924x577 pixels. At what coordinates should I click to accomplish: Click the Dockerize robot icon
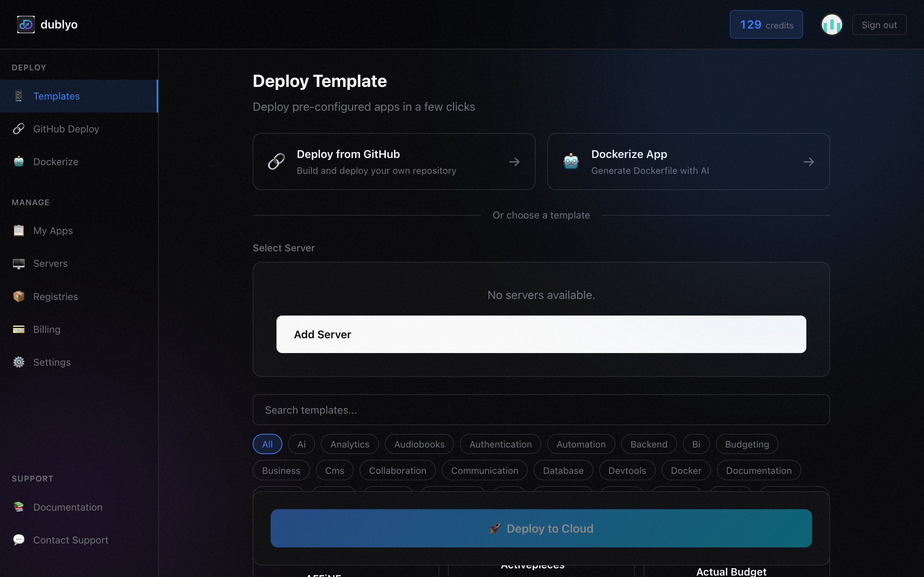click(18, 162)
